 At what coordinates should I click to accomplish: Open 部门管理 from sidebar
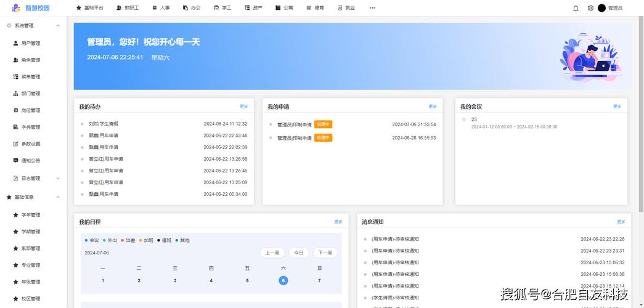click(x=30, y=94)
